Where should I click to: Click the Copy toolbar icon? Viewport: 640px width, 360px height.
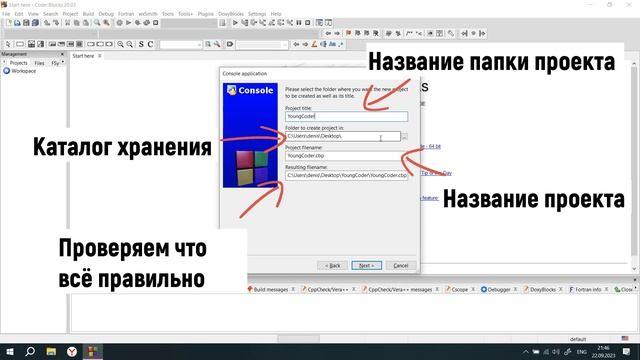pos(76,23)
